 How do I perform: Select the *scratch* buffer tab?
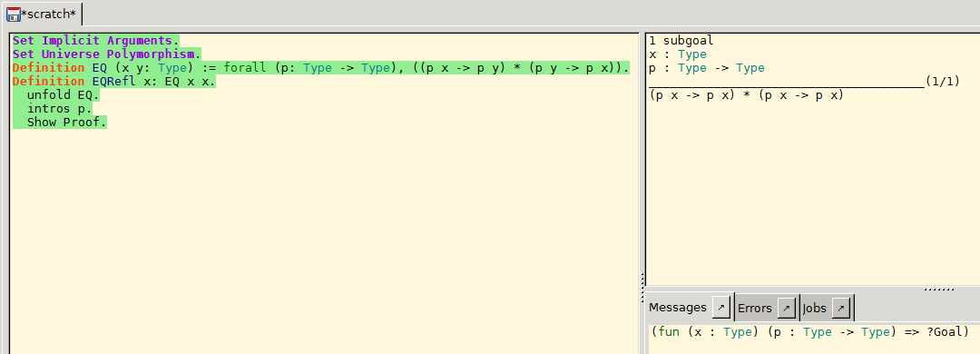pos(42,14)
